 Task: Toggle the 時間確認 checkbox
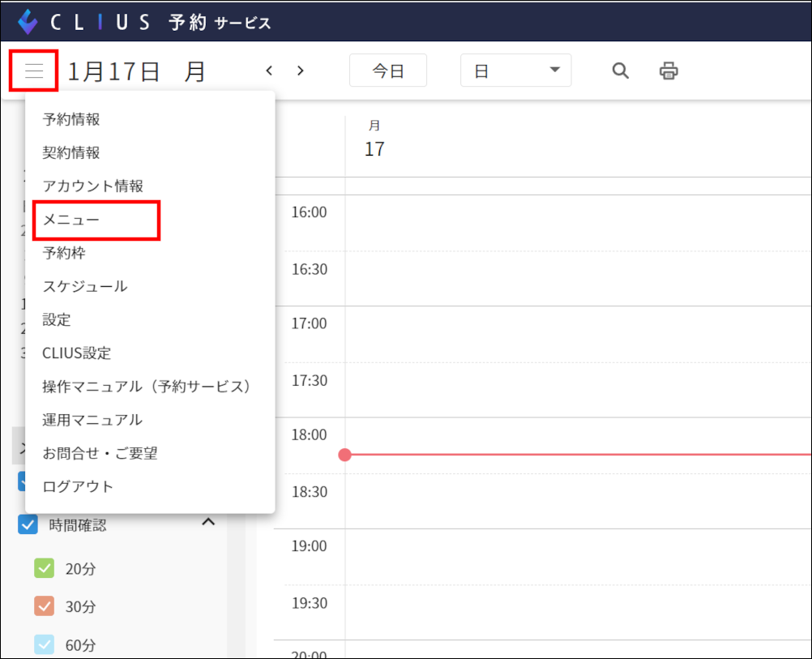(x=27, y=524)
